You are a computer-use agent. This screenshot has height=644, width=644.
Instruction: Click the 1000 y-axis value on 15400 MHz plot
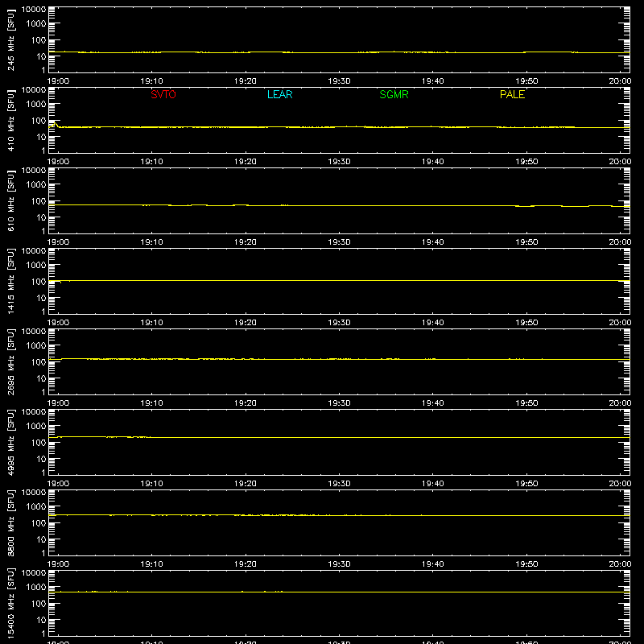[36, 587]
